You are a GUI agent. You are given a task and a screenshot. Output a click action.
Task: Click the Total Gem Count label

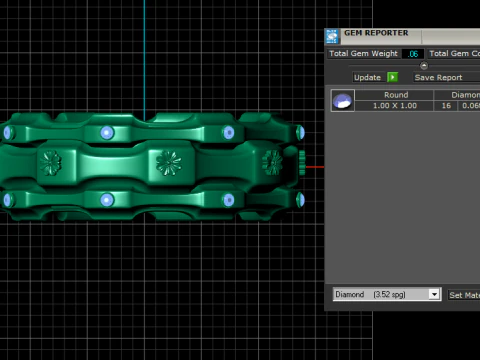454,53
